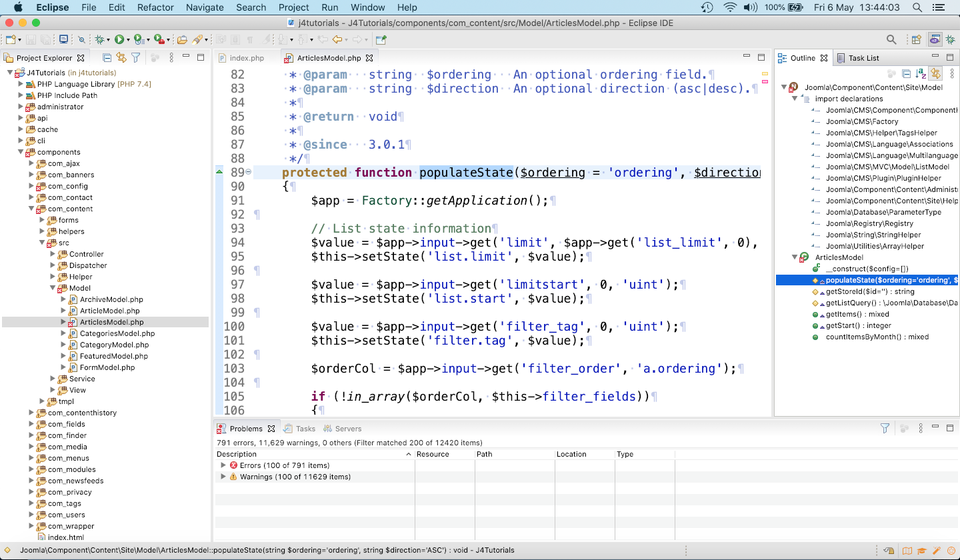The image size is (960, 560).
Task: Collapse all in Outline view
Action: pyautogui.click(x=906, y=73)
